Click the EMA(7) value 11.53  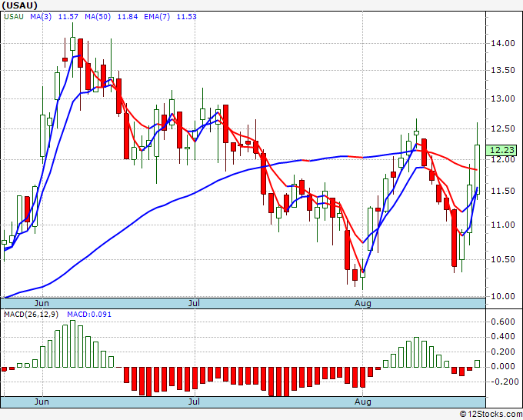pyautogui.click(x=186, y=16)
